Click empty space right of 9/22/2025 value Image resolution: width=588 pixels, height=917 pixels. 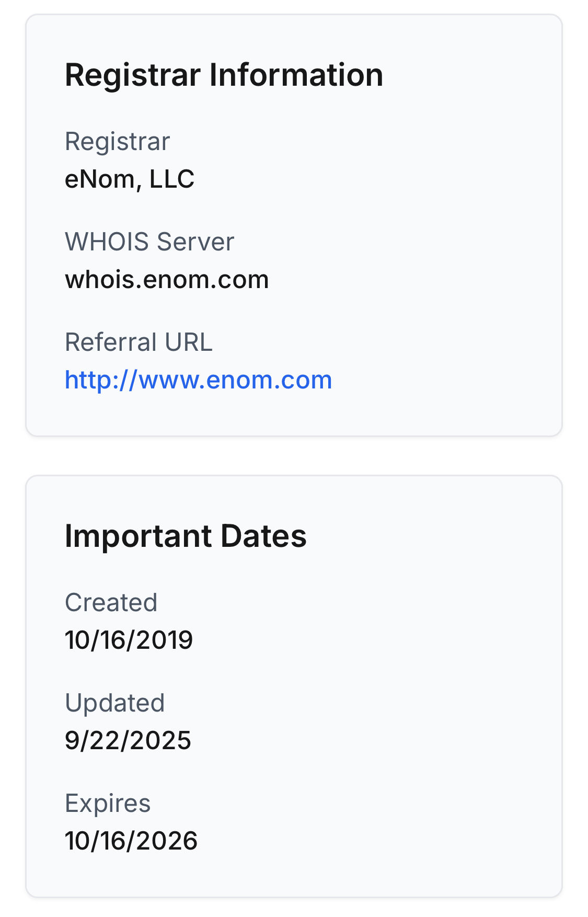pyautogui.click(x=366, y=741)
